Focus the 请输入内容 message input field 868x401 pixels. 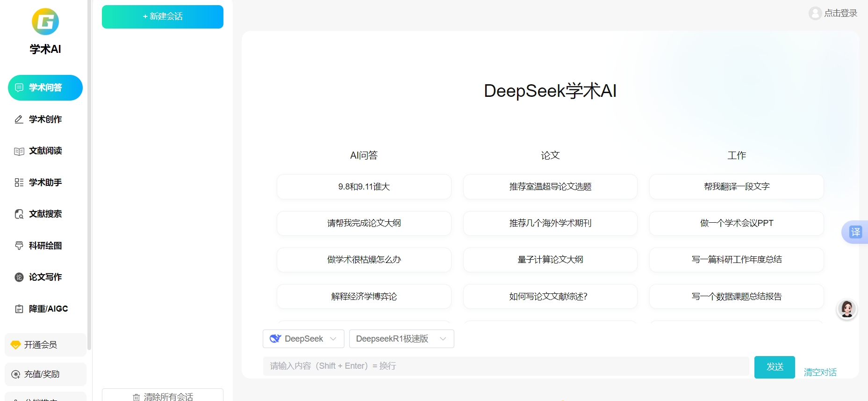(506, 366)
